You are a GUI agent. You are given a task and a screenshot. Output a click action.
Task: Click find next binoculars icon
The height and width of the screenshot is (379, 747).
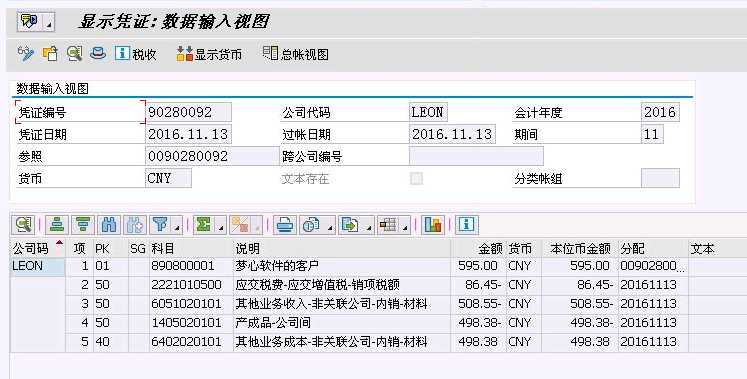135,225
